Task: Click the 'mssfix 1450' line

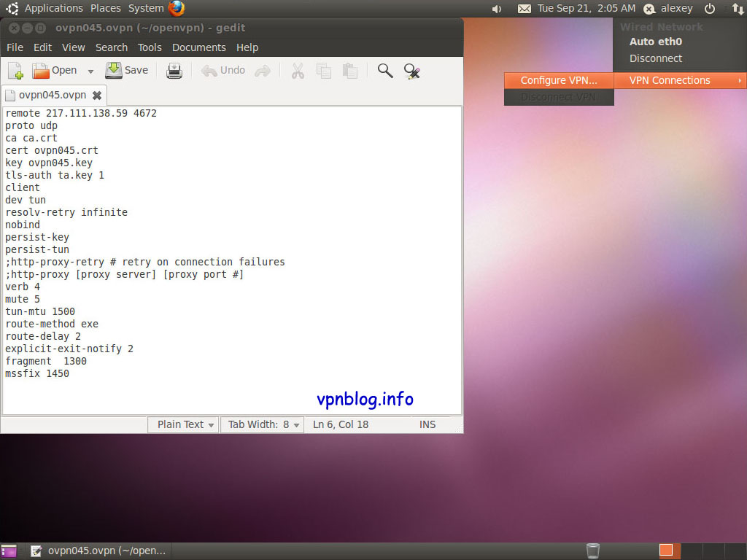Action: [x=37, y=373]
